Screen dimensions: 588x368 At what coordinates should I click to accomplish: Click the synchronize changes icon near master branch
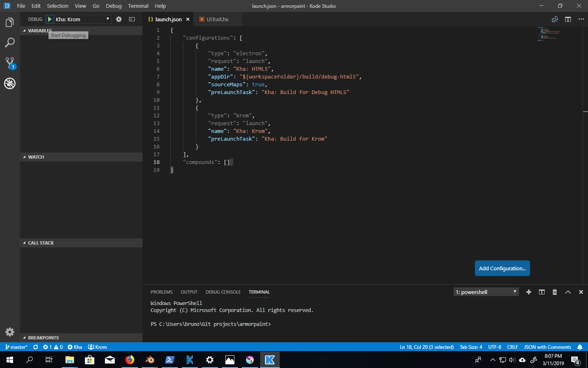(x=35, y=347)
